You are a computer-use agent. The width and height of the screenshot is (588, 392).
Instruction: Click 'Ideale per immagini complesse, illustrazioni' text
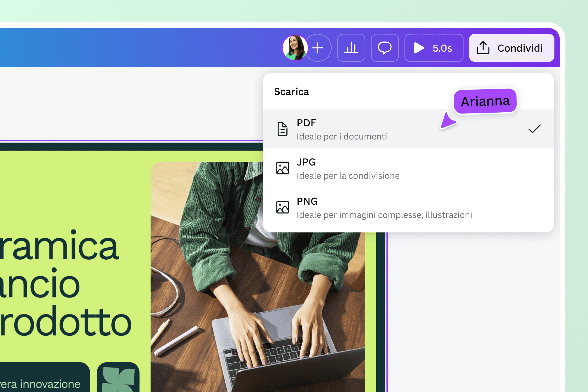(x=384, y=215)
